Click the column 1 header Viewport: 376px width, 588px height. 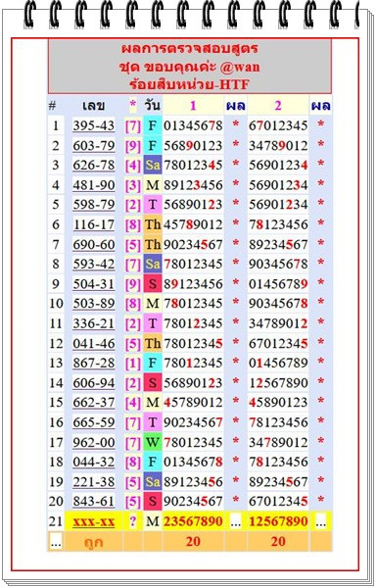(x=193, y=106)
